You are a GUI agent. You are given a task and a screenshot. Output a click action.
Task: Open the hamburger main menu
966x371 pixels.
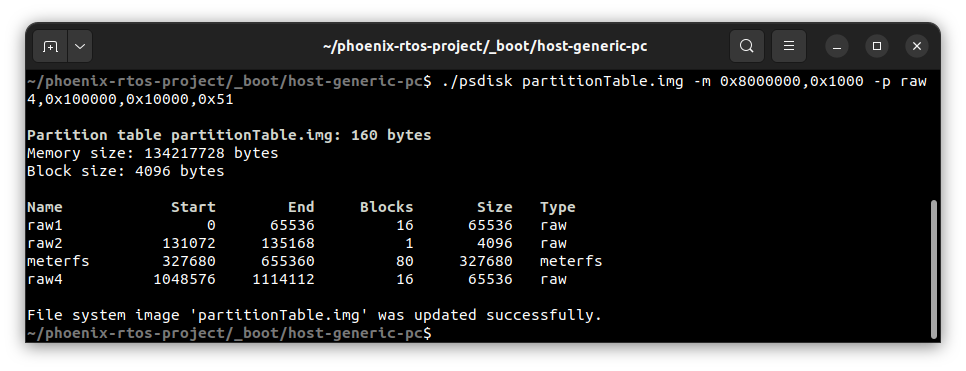789,46
